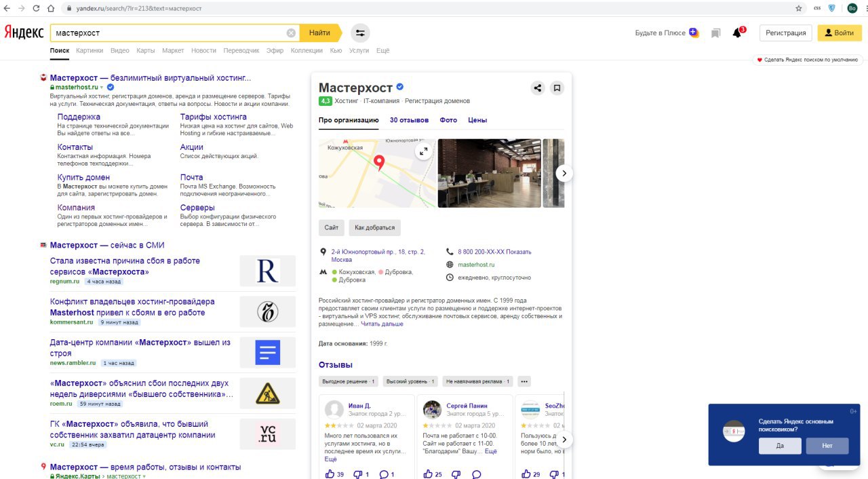Viewport: 868px width, 479px height.
Task: Open notifications bell icon
Action: (737, 33)
